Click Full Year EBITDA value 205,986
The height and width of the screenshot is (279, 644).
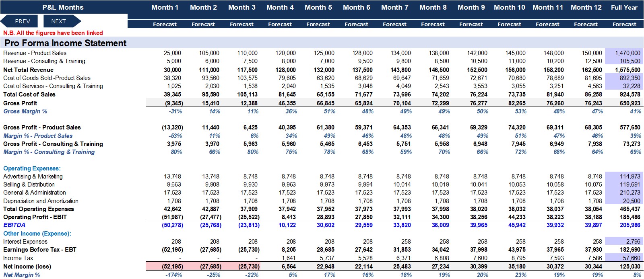point(630,225)
